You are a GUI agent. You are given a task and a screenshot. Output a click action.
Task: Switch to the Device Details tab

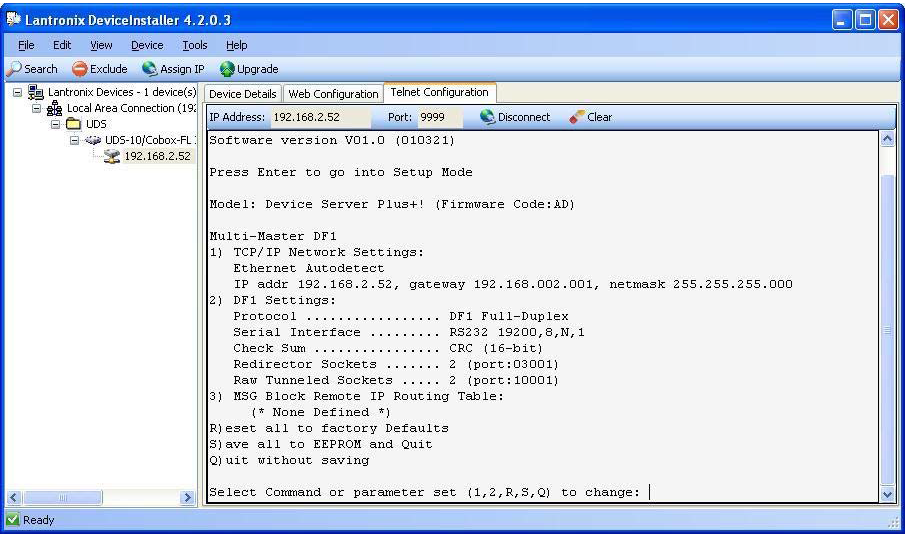click(x=242, y=93)
